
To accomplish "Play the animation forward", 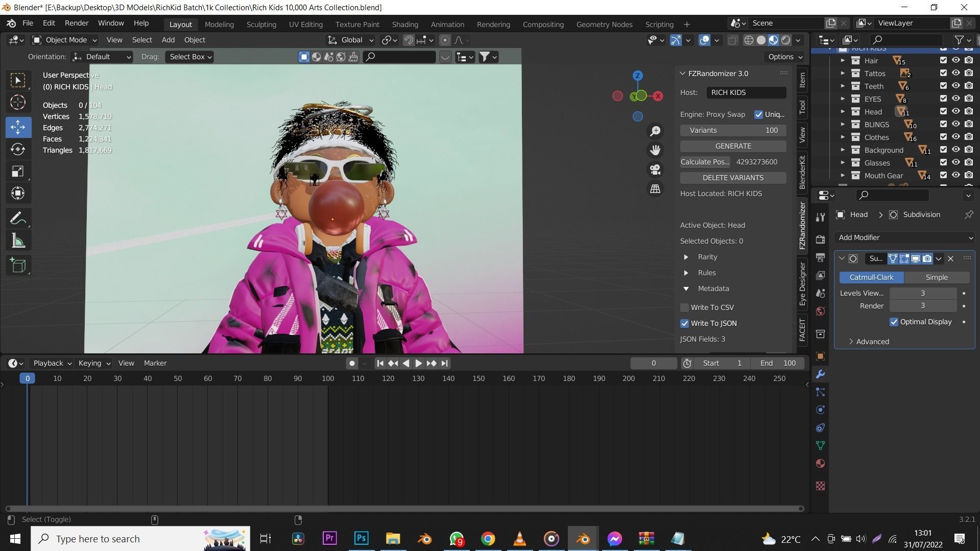I will pos(418,363).
